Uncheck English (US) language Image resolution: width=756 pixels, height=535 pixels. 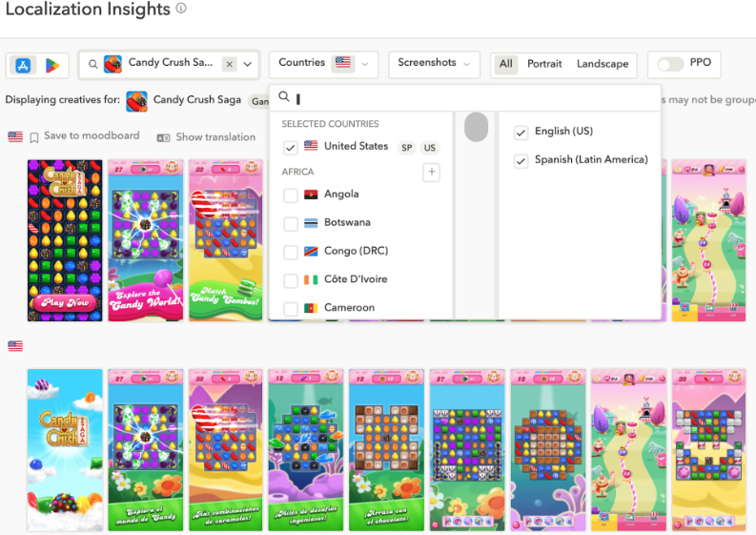point(521,133)
